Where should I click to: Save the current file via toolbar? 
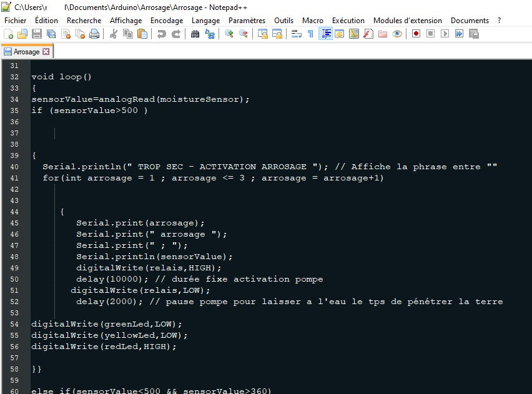click(x=37, y=34)
